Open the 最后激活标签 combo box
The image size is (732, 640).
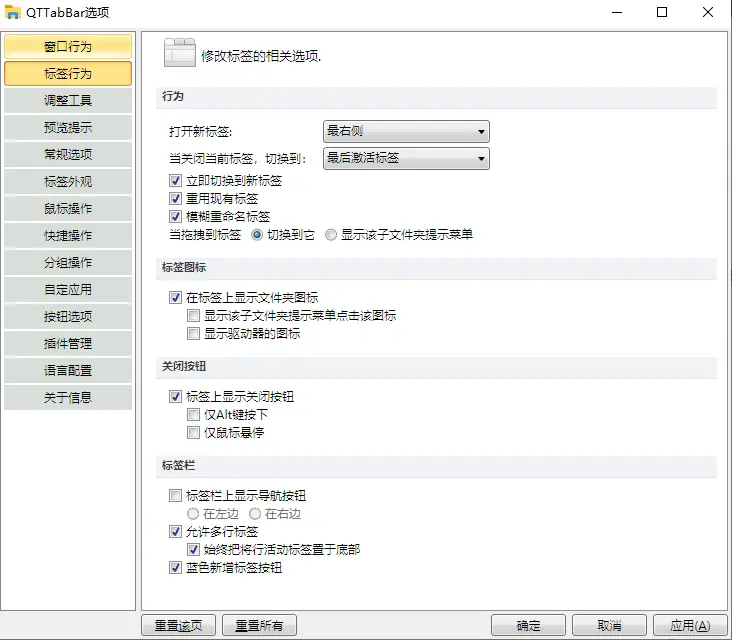coord(406,158)
